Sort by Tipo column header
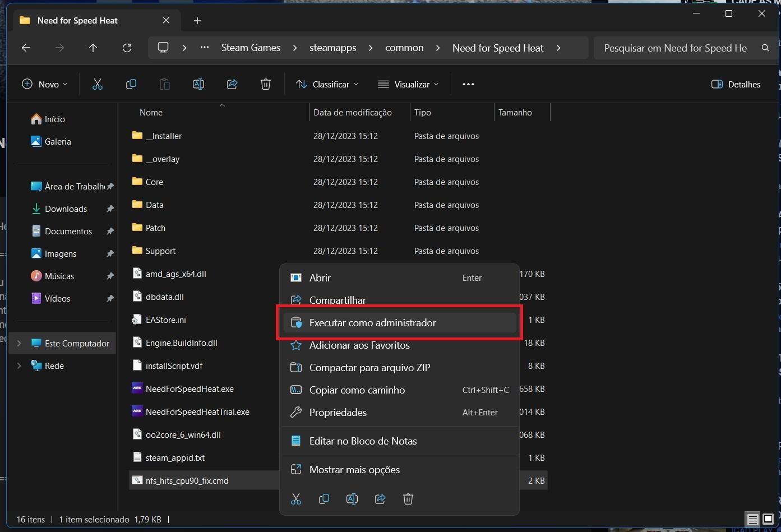781x532 pixels. [452, 112]
